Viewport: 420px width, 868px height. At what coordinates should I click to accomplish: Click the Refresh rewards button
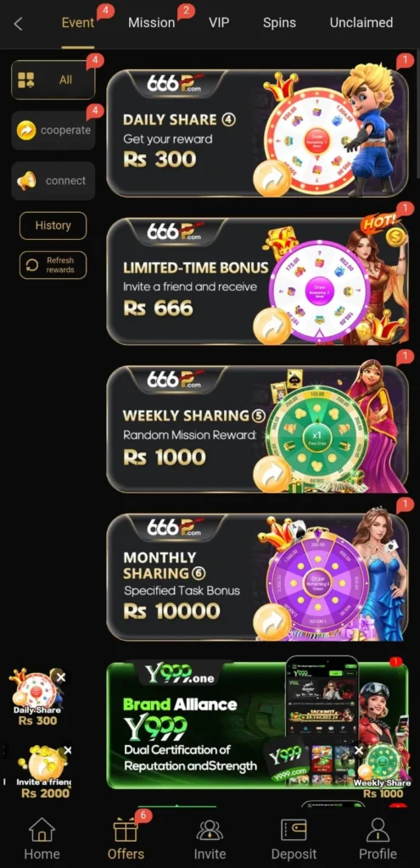[x=53, y=265]
